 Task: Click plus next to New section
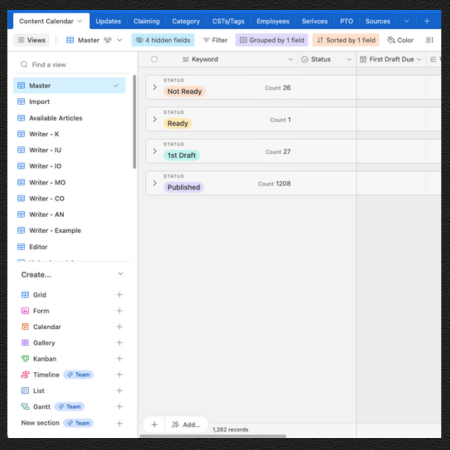tap(119, 423)
